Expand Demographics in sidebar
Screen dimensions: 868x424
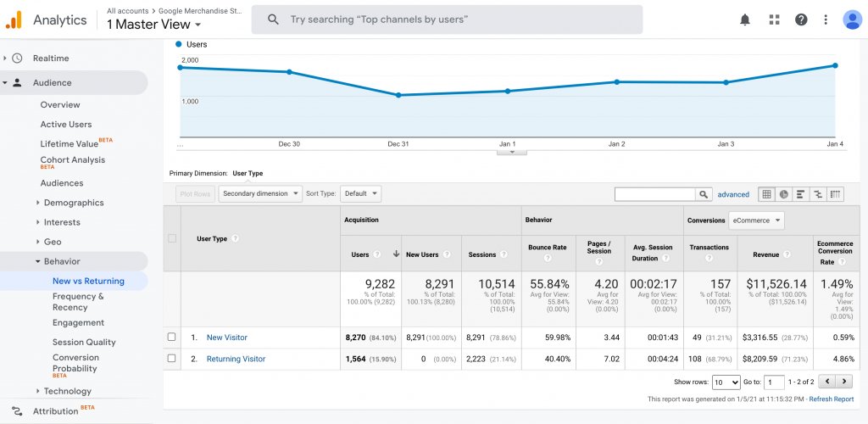pyautogui.click(x=37, y=203)
